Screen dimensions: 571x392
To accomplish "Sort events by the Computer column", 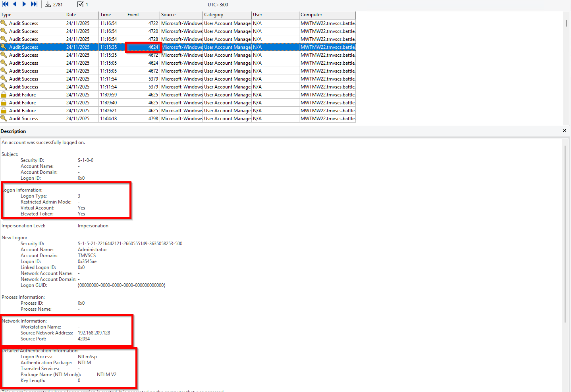I will pos(327,15).
